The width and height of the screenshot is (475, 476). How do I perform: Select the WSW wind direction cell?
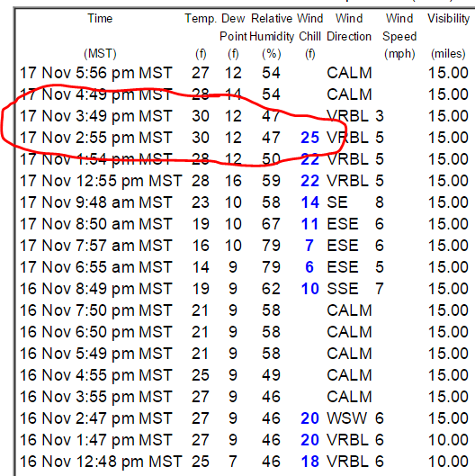346,418
